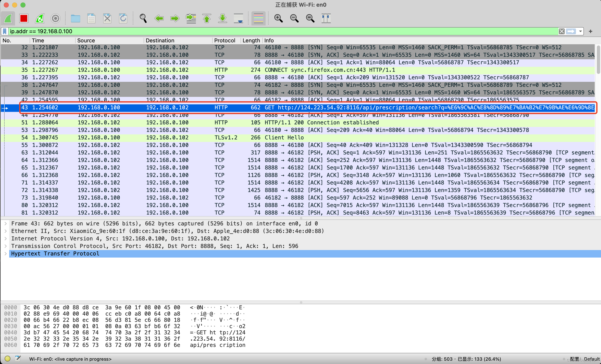Toggle auto-scroll during live capture
Image resolution: width=601 pixels, height=364 pixels.
tap(238, 18)
